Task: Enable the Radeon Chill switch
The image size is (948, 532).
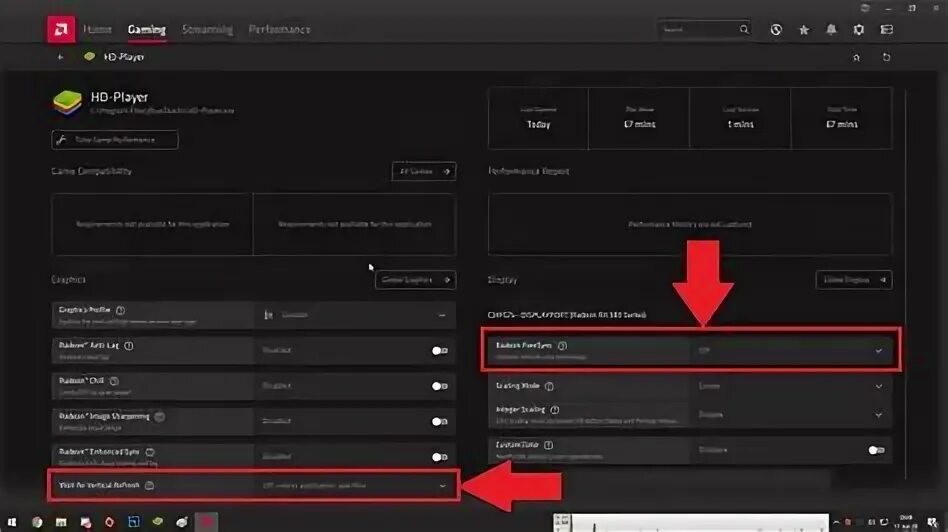Action: click(x=440, y=386)
